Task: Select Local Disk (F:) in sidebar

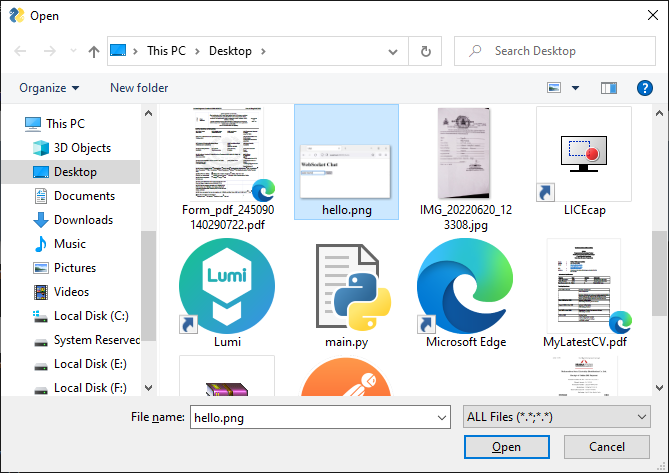Action: (80, 388)
